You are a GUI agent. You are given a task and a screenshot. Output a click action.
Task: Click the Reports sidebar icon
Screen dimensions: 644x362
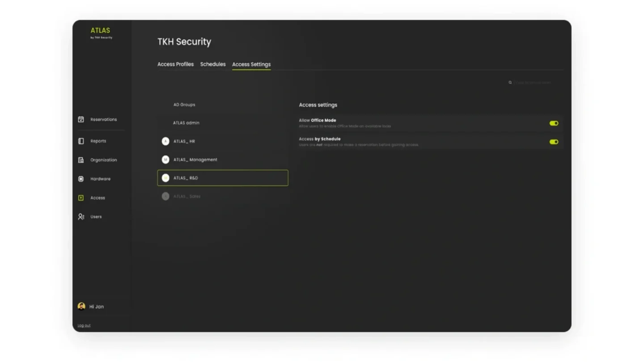[81, 141]
